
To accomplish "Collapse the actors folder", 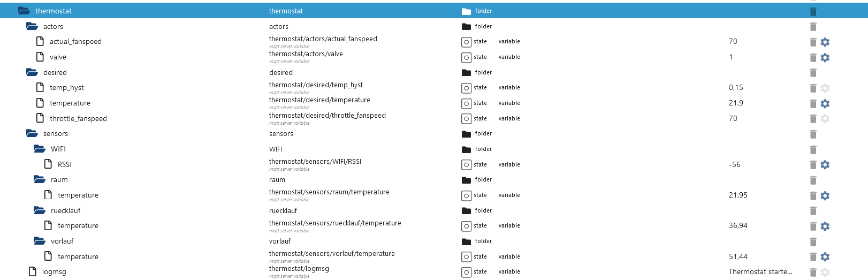I will pyautogui.click(x=32, y=26).
